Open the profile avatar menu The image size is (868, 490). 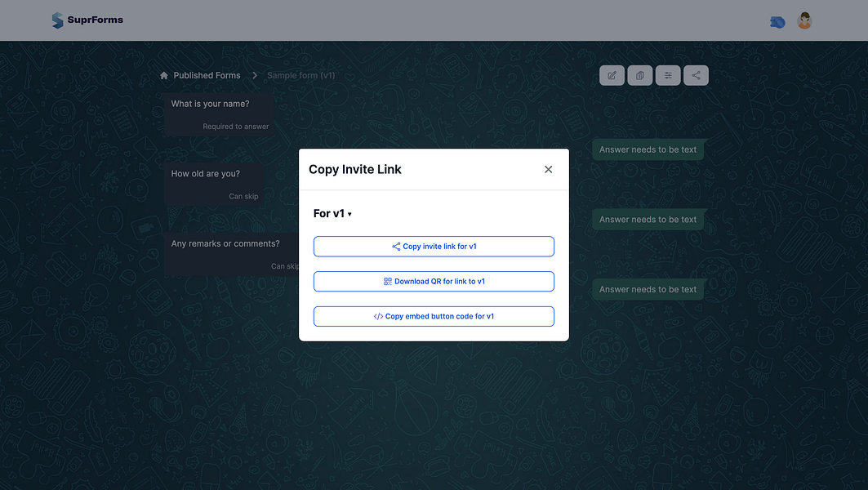804,20
